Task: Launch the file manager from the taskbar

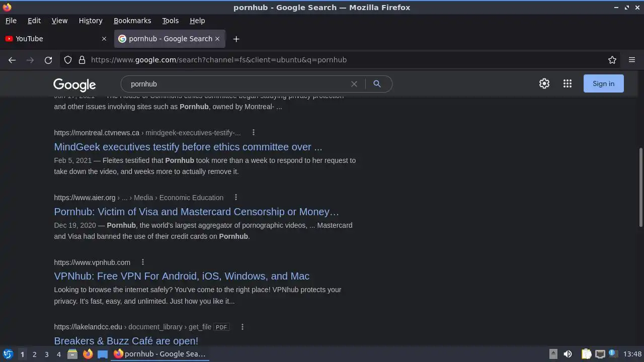Action: [x=72, y=354]
